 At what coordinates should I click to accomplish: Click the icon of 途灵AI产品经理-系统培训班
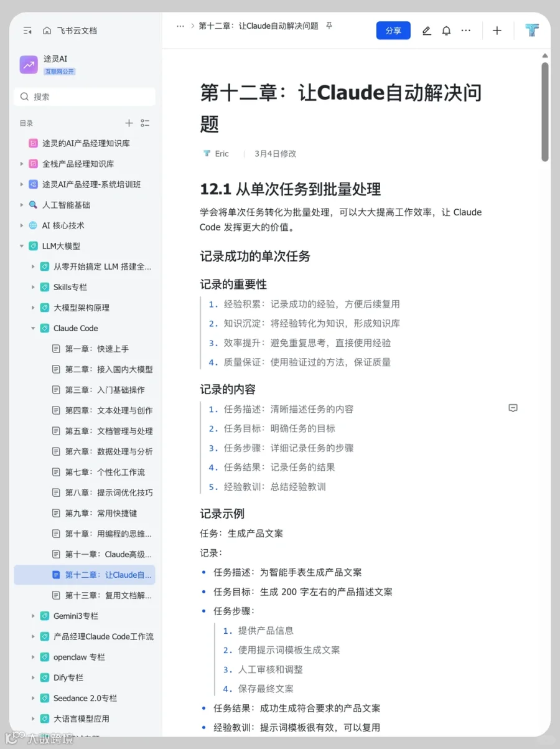(33, 184)
